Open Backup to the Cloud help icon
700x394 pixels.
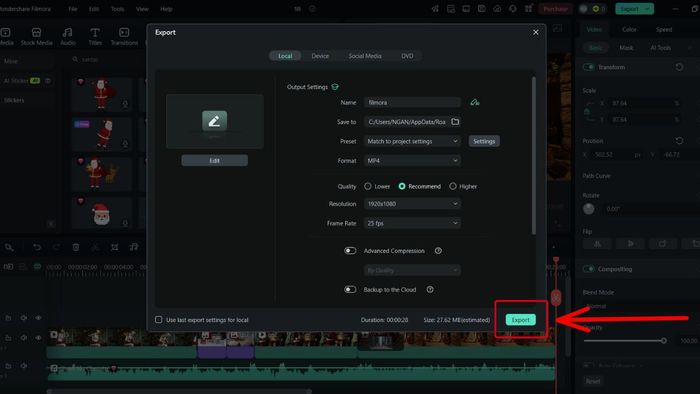[429, 290]
